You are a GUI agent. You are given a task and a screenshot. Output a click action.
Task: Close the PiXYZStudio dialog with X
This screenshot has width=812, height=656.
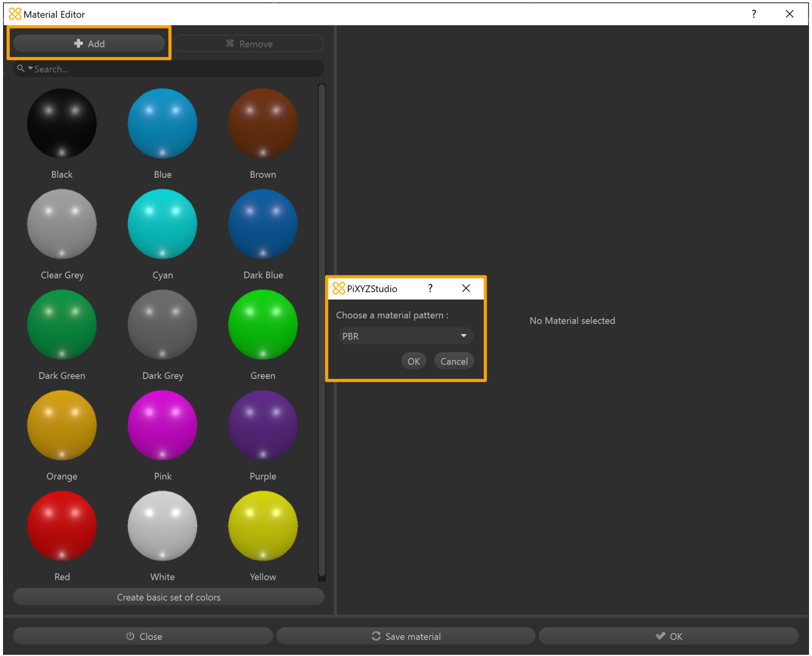click(x=466, y=288)
